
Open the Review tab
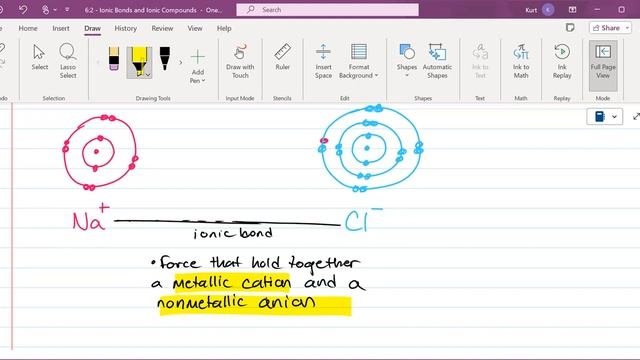pos(162,28)
